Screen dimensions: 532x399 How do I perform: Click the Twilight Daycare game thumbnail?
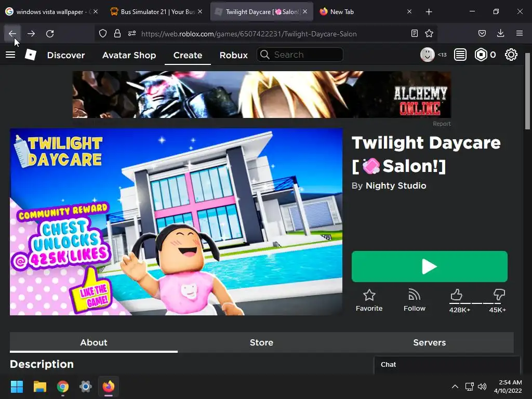tap(176, 222)
